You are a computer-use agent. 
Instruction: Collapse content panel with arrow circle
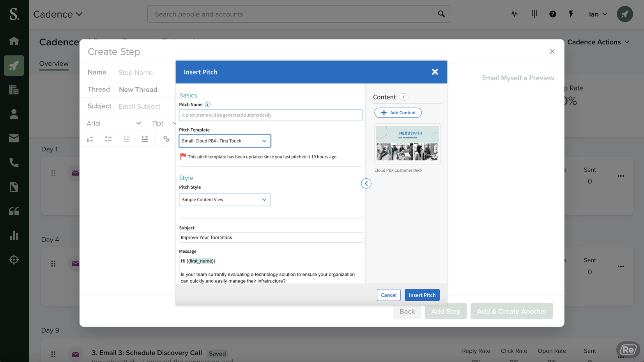(x=366, y=183)
